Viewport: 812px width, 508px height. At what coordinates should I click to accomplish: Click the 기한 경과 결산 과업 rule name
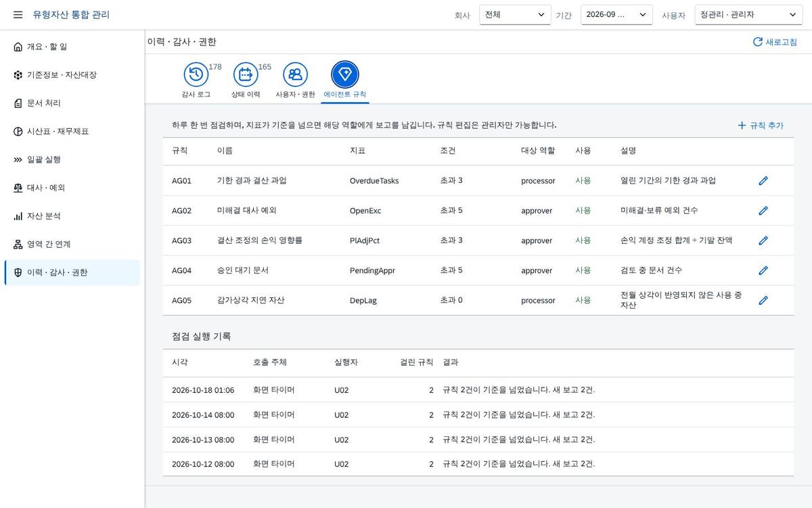pos(252,181)
